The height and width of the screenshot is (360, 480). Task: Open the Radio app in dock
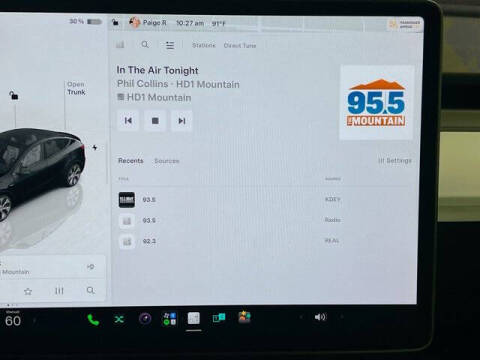[x=194, y=318]
